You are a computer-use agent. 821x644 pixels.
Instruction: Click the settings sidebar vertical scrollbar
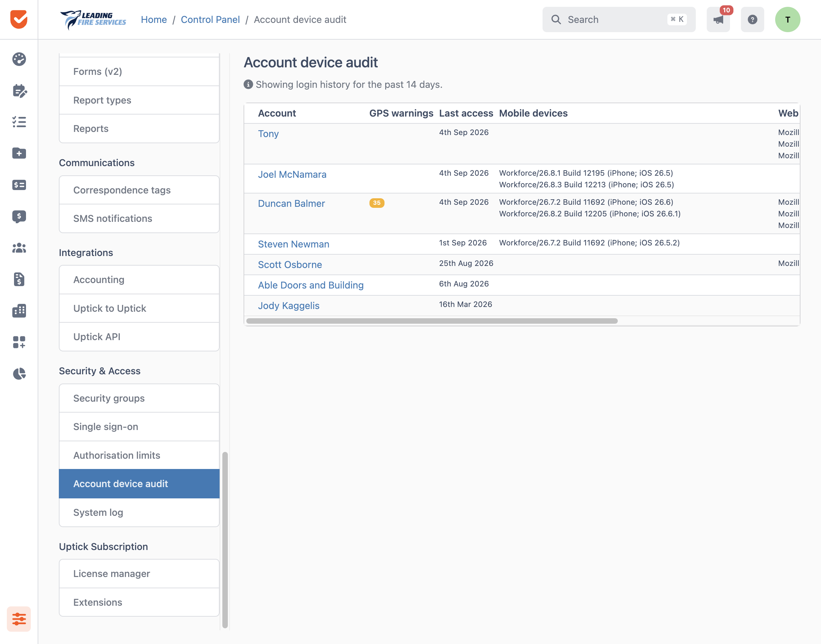point(225,539)
